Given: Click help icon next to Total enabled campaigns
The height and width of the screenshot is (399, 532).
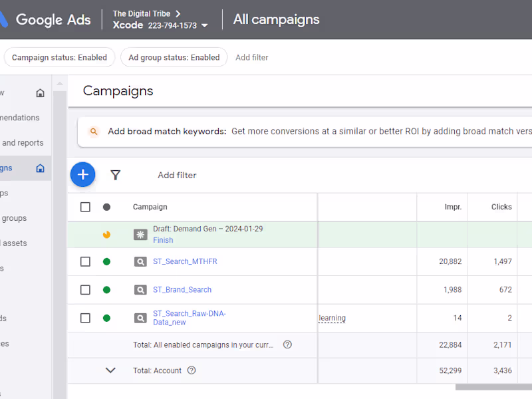Looking at the screenshot, I should click(287, 344).
